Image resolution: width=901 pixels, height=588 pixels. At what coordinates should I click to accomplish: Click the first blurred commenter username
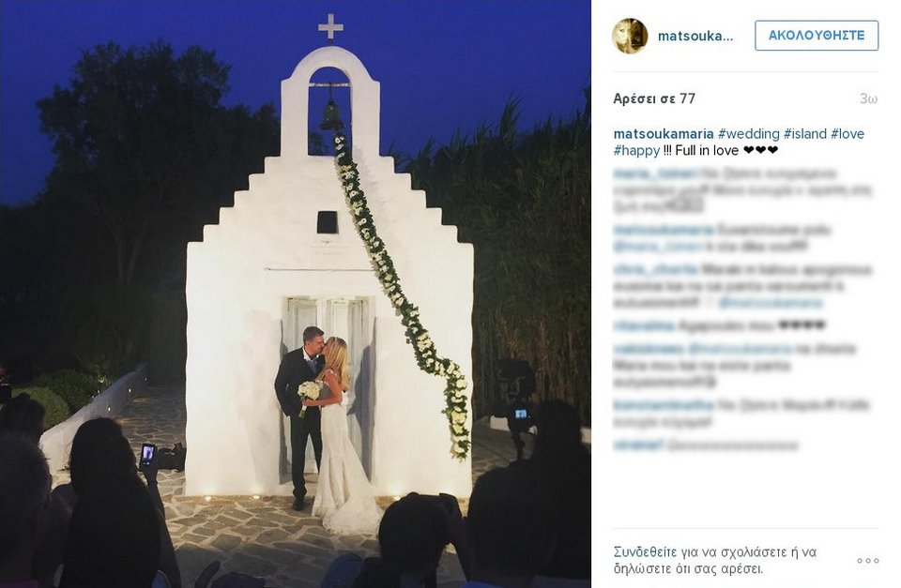[x=656, y=173]
